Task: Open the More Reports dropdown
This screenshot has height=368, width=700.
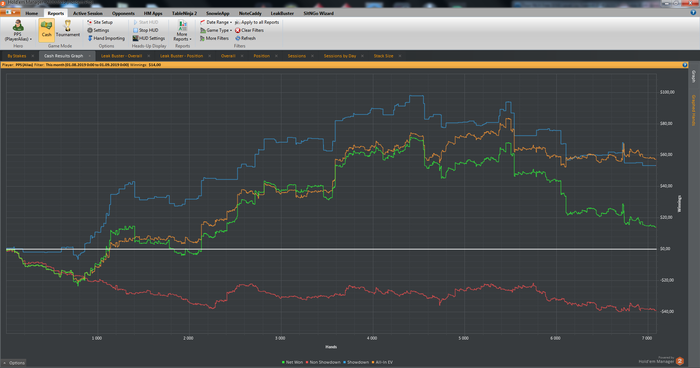Action: click(182, 30)
